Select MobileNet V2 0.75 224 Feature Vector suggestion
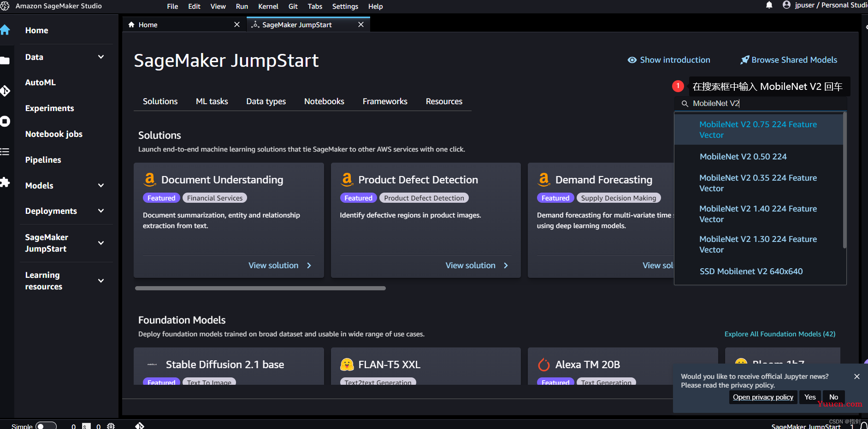868x429 pixels. coord(759,129)
